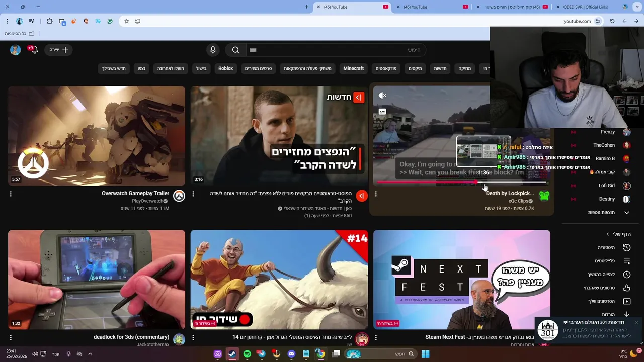Open Telegram from the taskbar
Screen dimensions: 644x362
coord(262,354)
